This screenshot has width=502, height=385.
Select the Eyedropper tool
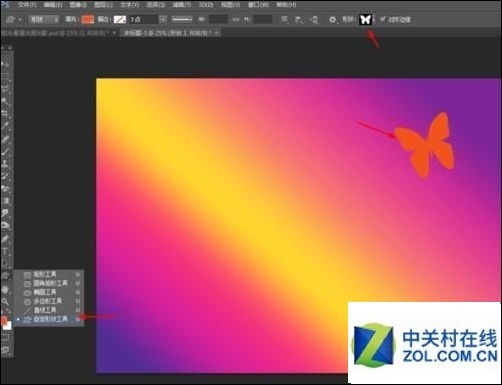(x=5, y=127)
